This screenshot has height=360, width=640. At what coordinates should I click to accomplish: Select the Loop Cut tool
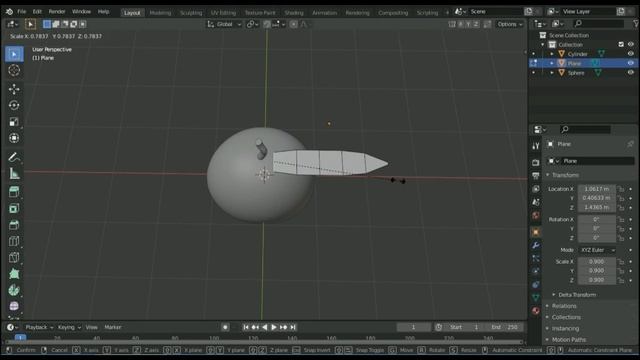pyautogui.click(x=14, y=241)
